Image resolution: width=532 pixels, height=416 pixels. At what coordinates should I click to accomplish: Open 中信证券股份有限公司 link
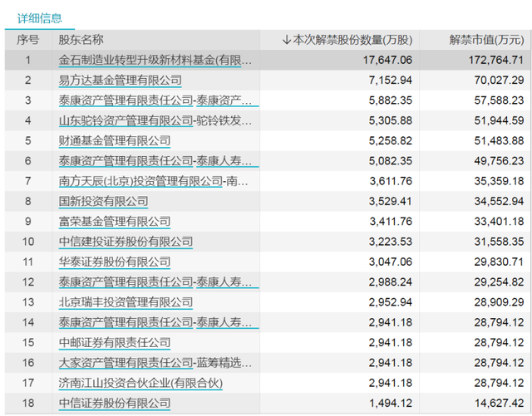coord(115,403)
